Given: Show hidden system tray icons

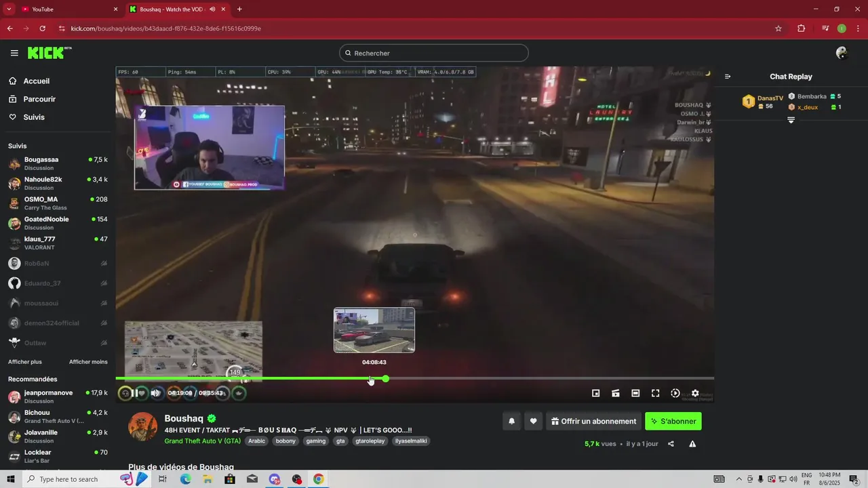Looking at the screenshot, I should [739, 479].
